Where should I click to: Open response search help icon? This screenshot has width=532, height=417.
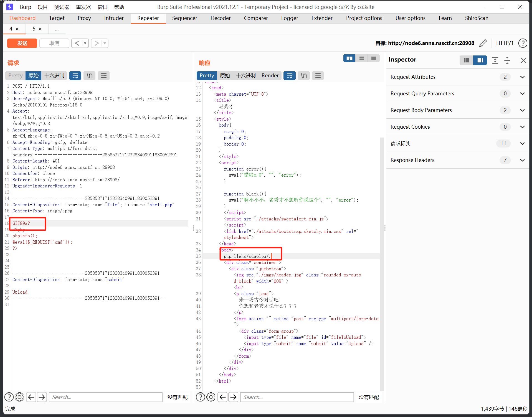click(x=200, y=397)
